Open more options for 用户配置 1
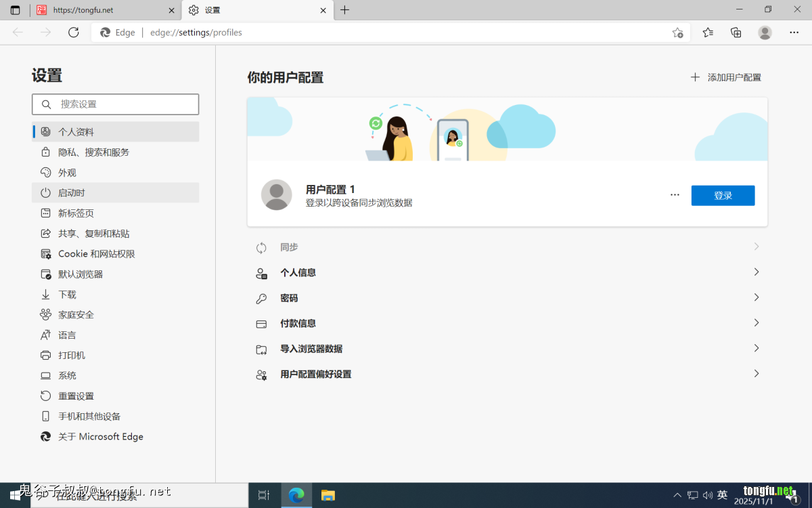 675,195
